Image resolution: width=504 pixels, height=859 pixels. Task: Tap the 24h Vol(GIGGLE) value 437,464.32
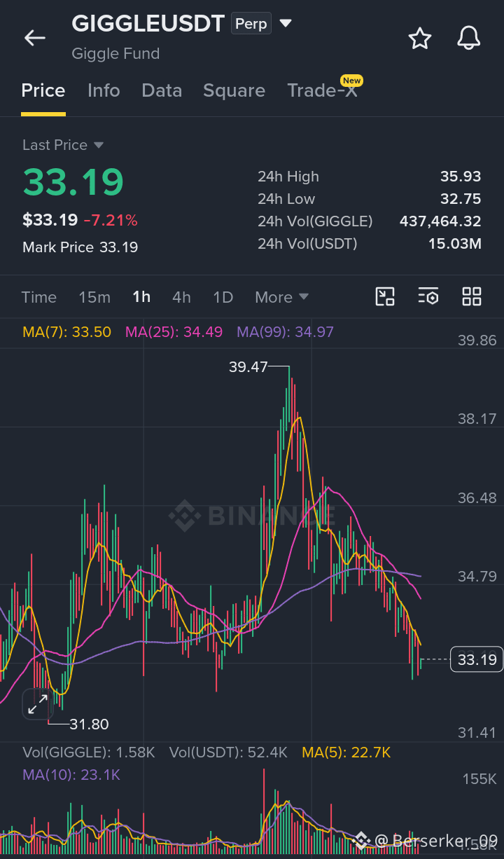440,221
